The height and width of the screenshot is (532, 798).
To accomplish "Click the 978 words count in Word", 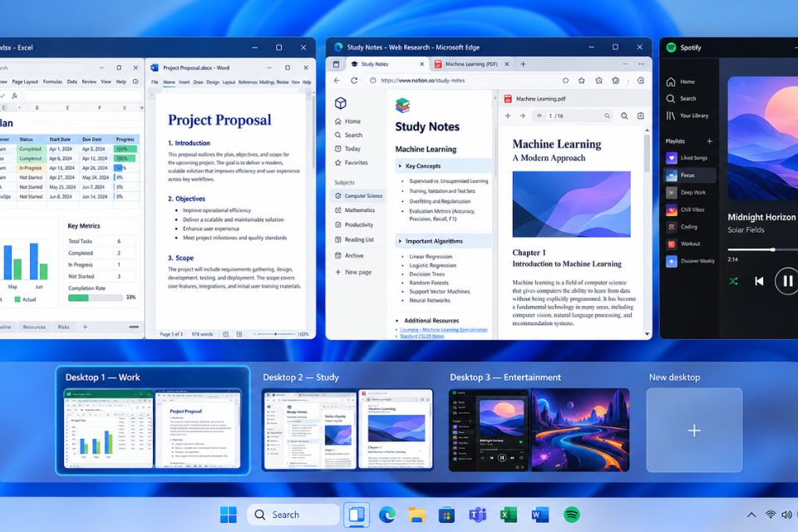I will 202,334.
